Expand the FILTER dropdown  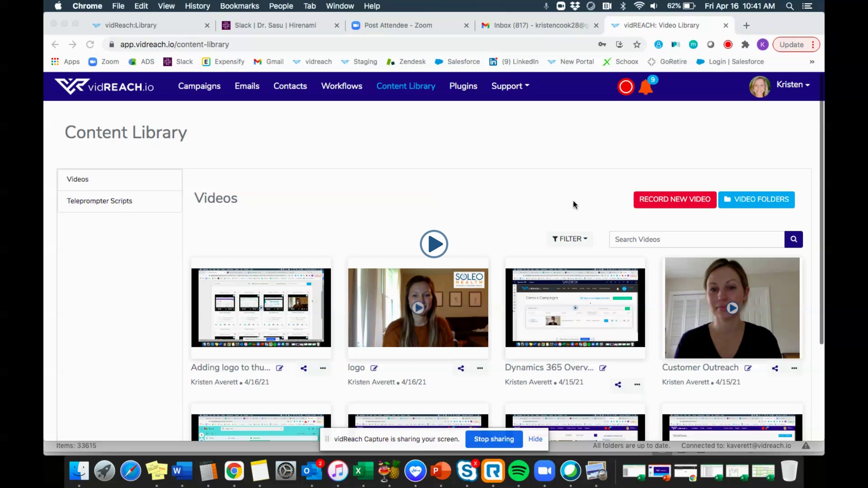point(570,239)
